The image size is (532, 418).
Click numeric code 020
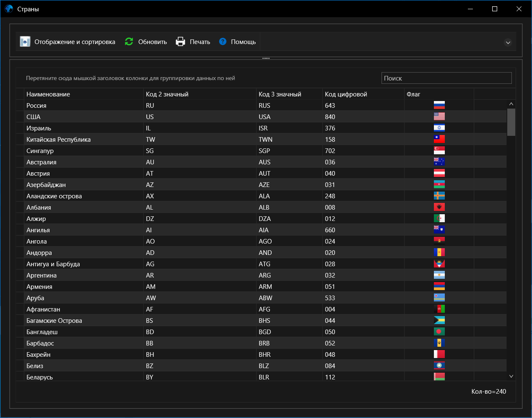[363, 252]
